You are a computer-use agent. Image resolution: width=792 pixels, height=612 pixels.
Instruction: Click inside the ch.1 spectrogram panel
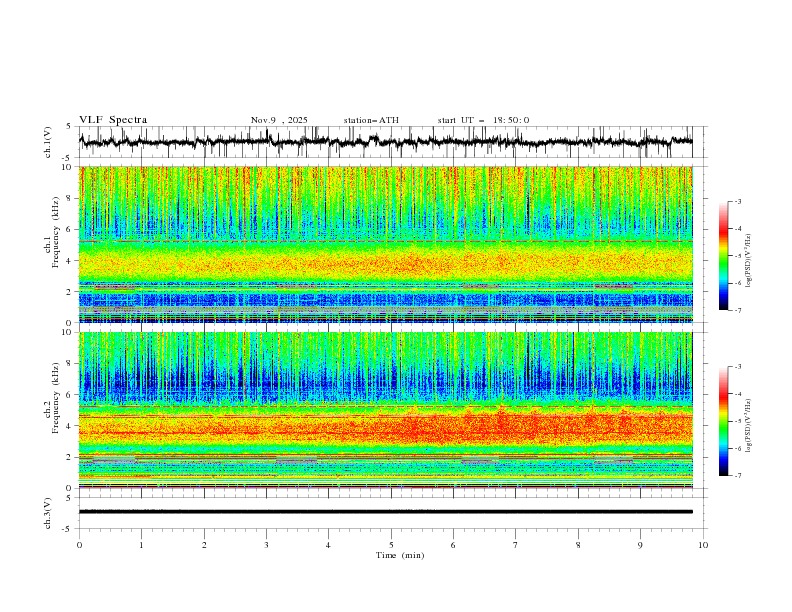(386, 244)
